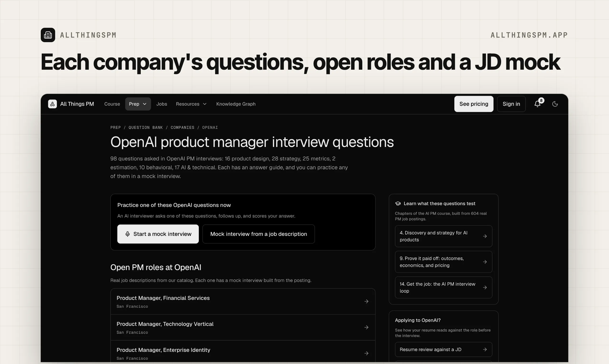Screen dimensions: 609x364
Task: Click the graduation cap icon beside Learn heading
Action: (x=398, y=204)
